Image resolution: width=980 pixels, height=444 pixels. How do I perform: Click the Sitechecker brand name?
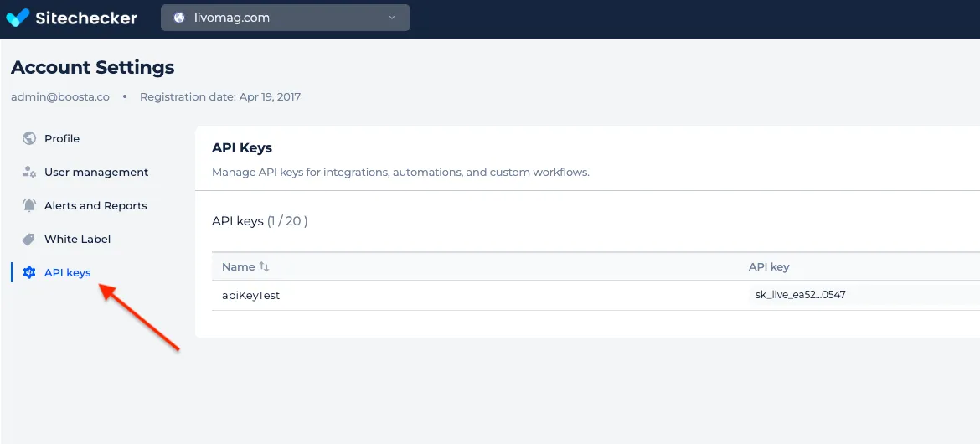pos(85,18)
